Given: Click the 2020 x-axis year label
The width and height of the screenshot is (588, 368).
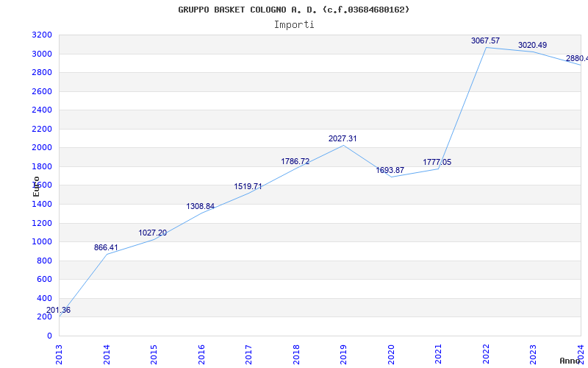Looking at the screenshot, I should pyautogui.click(x=391, y=355).
